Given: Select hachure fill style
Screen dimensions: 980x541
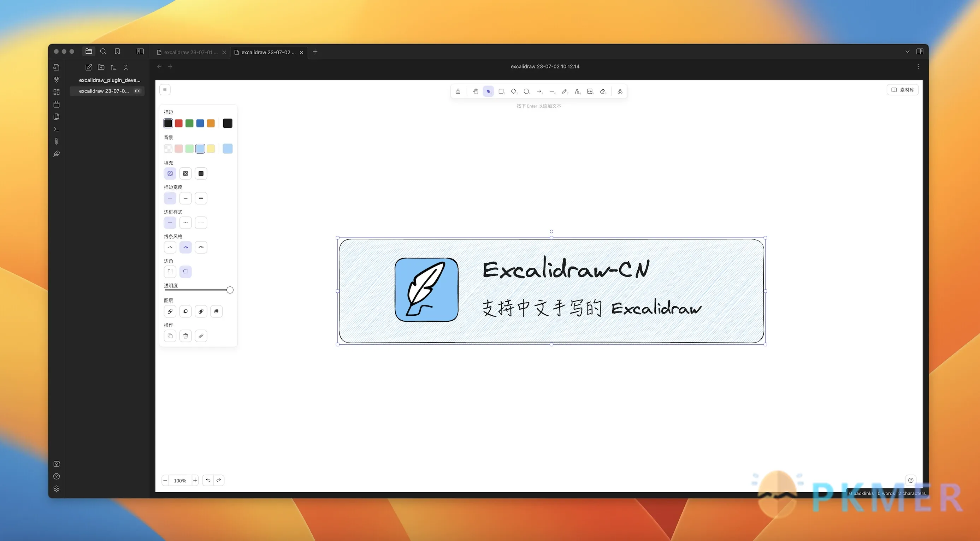Looking at the screenshot, I should click(x=170, y=173).
